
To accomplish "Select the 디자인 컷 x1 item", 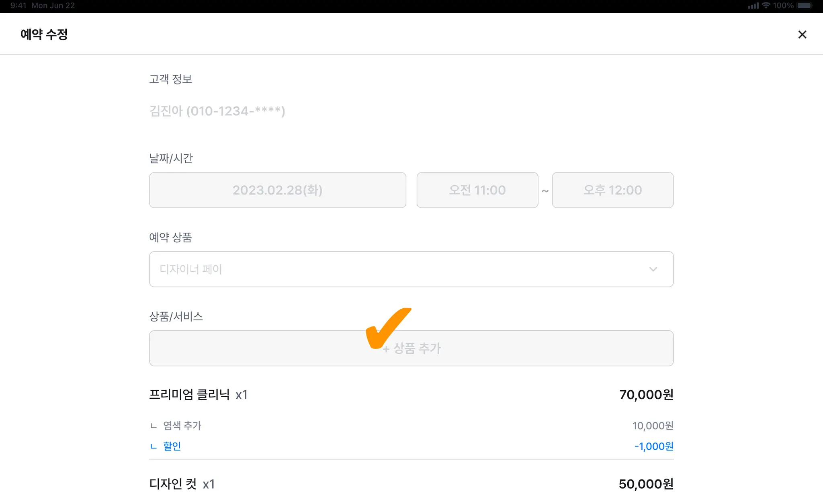I will point(182,484).
